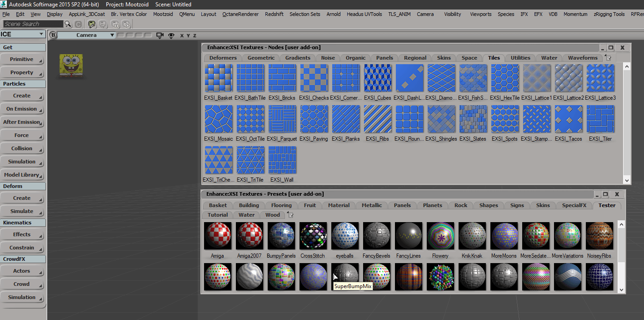Image resolution: width=644 pixels, height=320 pixels.
Task: Select the EXSI_Bricks node thumbnail
Action: coord(282,78)
